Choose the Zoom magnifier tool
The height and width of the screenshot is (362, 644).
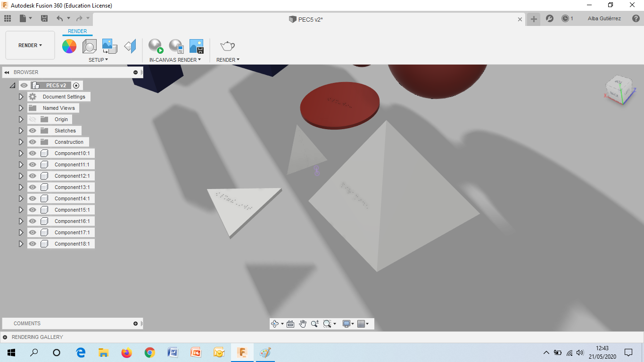click(315, 324)
